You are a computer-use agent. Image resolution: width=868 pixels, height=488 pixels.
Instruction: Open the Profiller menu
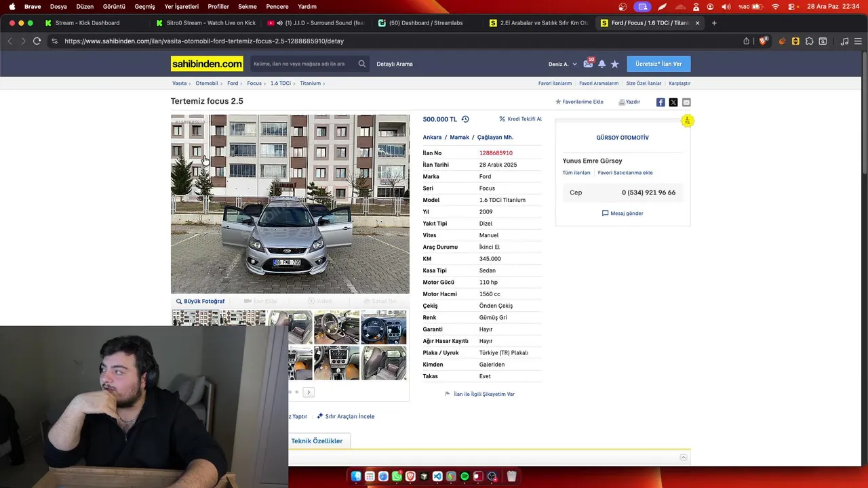click(218, 6)
